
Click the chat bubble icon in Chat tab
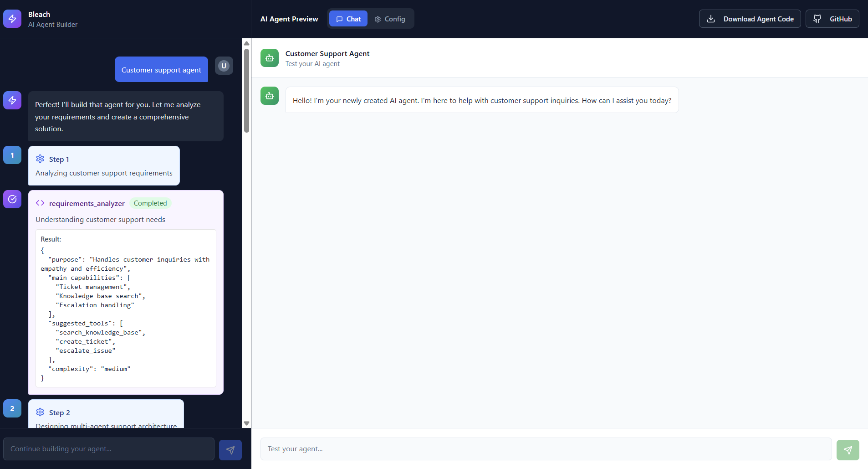coord(339,19)
